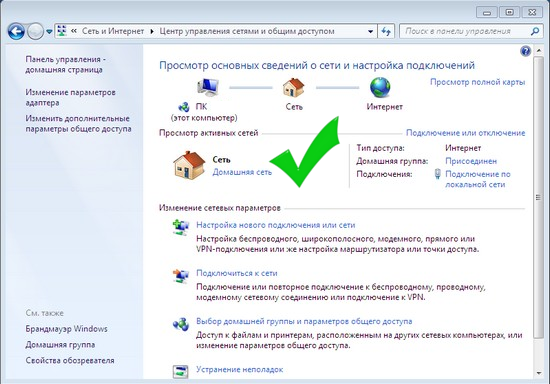This screenshot has width=550, height=384.
Task: Select 'Центр управления сетями и общим доступом' breadcrumb
Action: pyautogui.click(x=247, y=31)
